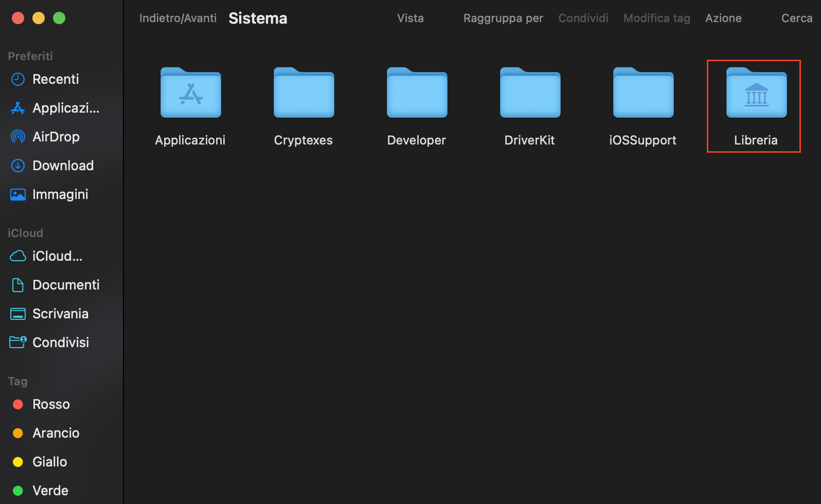Image resolution: width=821 pixels, height=504 pixels.
Task: Click the Condividi toolbar item
Action: coord(583,19)
